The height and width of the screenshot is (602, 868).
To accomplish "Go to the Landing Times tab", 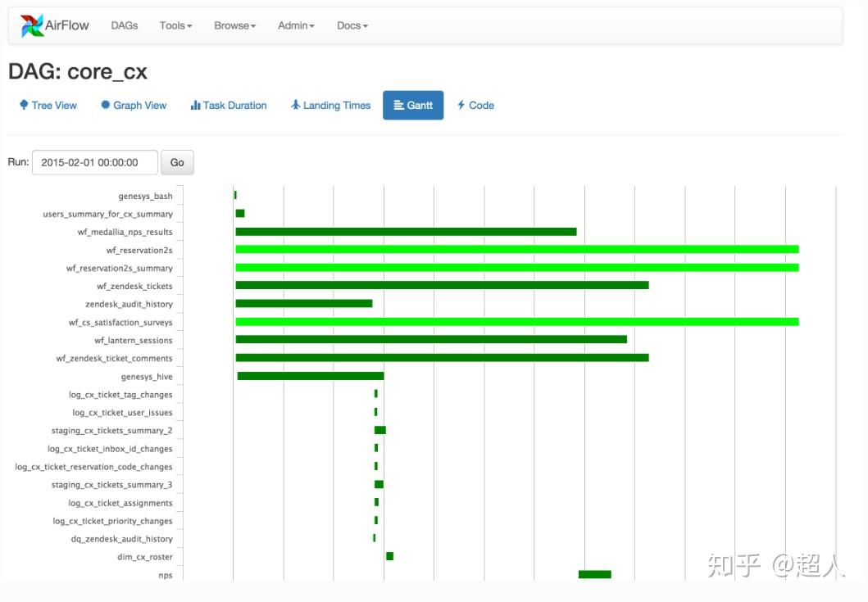I will coord(331,105).
